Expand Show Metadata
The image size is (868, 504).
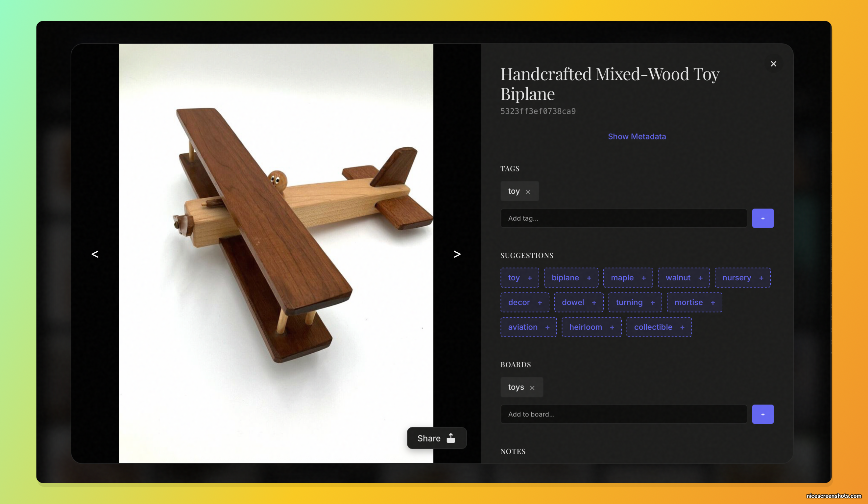pyautogui.click(x=637, y=137)
